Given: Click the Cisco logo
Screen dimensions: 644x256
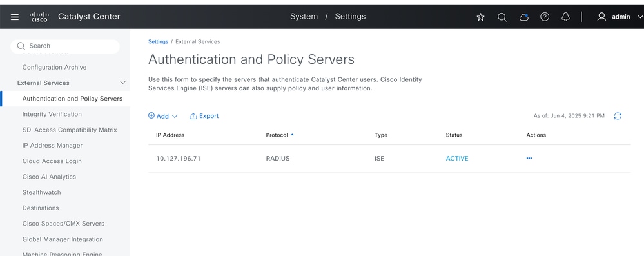Looking at the screenshot, I should (39, 17).
